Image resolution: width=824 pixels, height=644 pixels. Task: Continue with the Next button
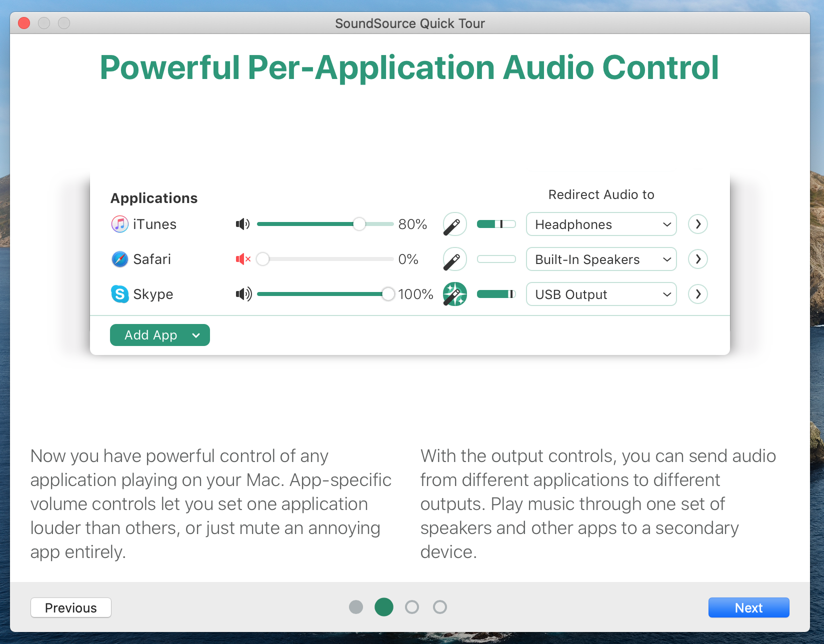tap(748, 607)
